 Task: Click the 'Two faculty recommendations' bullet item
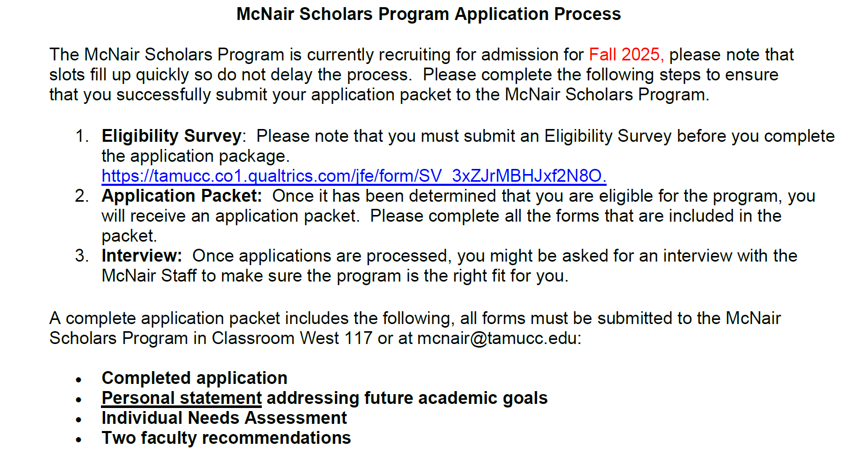(226, 438)
